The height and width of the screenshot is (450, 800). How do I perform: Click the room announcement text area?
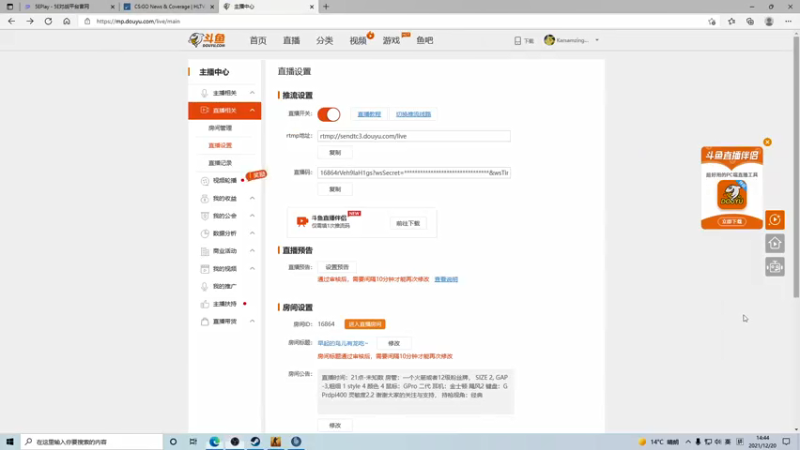click(x=415, y=391)
